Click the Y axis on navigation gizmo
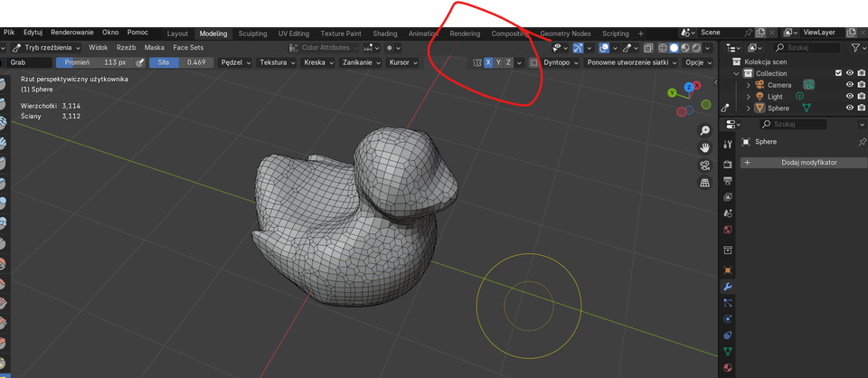 point(672,92)
